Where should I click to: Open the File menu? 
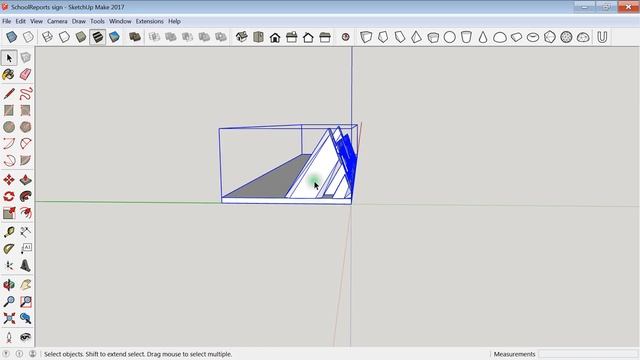(7, 21)
